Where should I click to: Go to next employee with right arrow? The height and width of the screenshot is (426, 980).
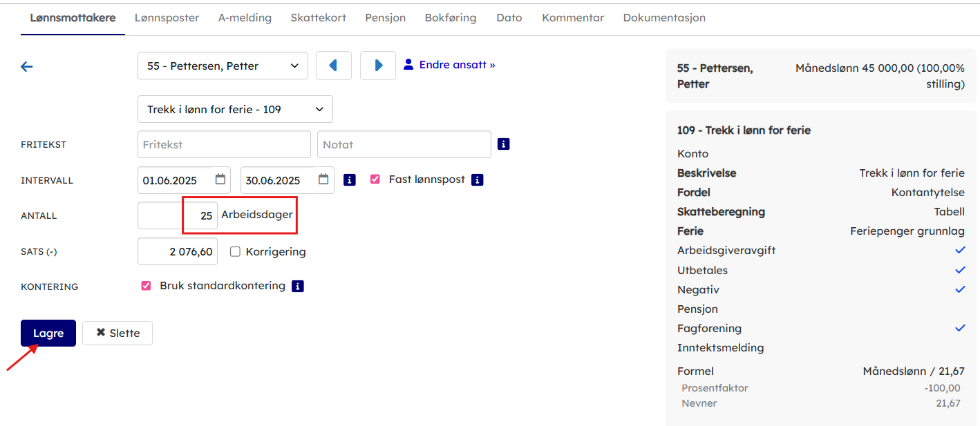[x=378, y=66]
